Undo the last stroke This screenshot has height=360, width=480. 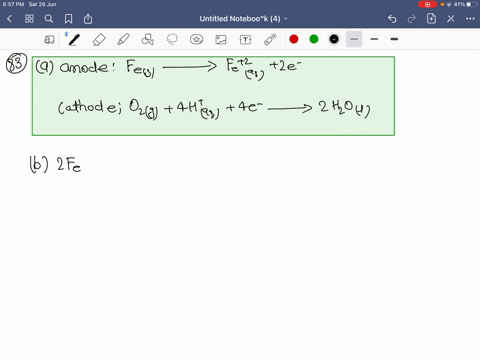[392, 19]
